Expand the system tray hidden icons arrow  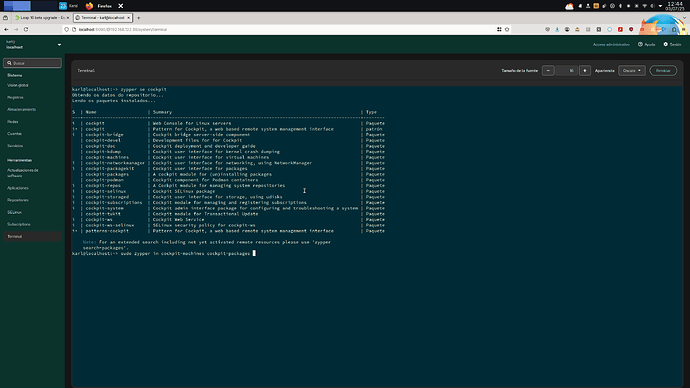click(x=660, y=6)
